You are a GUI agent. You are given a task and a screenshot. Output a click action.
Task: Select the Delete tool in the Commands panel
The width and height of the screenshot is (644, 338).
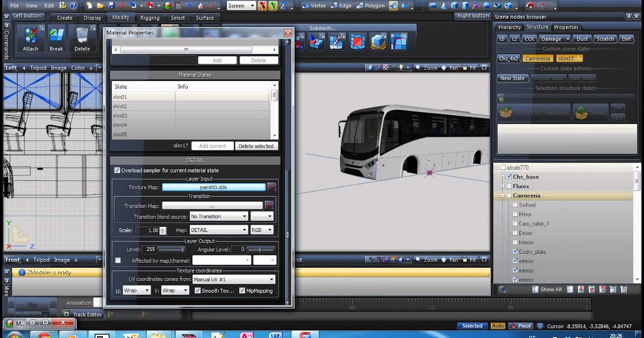(x=83, y=39)
